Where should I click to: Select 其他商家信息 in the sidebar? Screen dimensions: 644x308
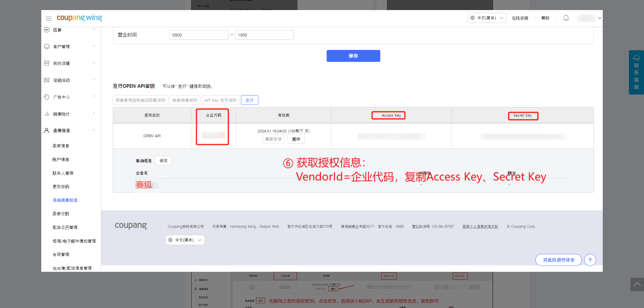[65, 200]
